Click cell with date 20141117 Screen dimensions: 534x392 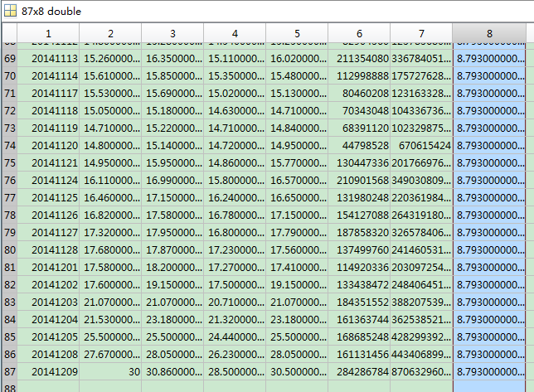tap(48, 94)
